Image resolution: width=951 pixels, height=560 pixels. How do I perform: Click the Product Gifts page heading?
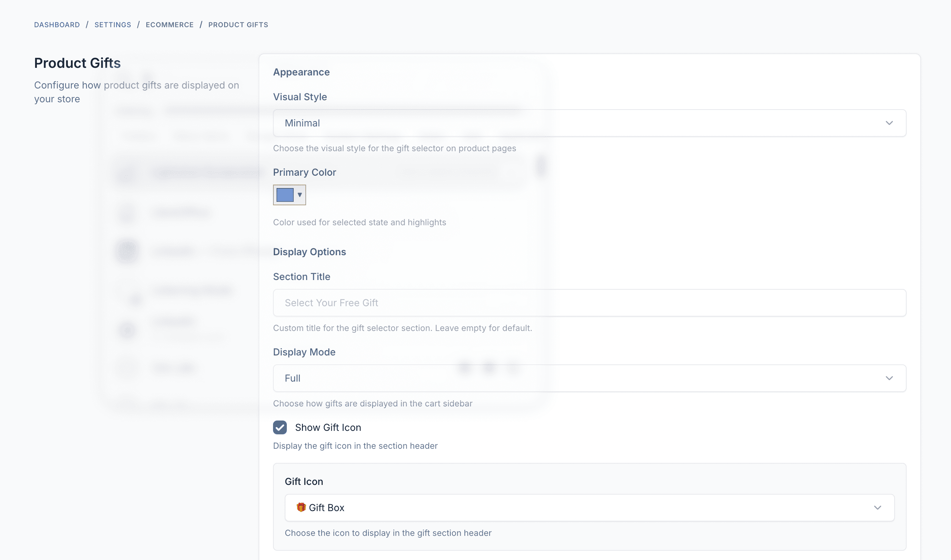tap(77, 63)
